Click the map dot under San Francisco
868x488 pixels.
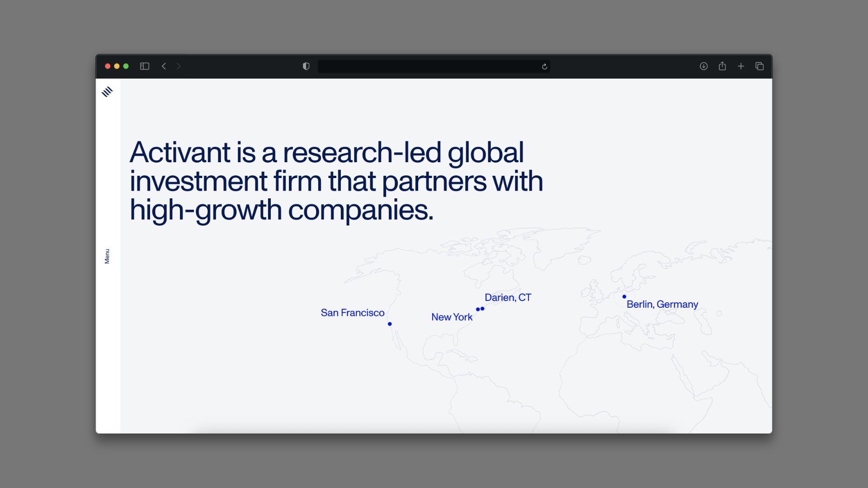(390, 324)
